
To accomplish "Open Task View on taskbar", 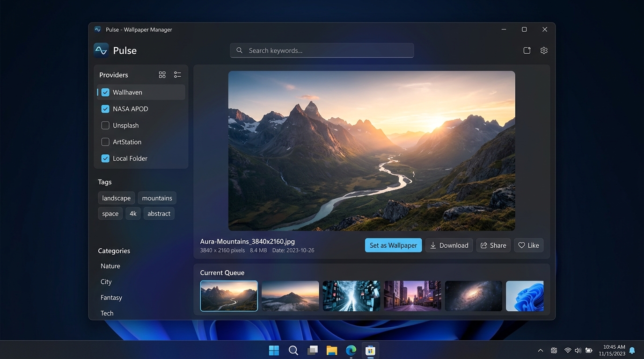I will click(x=313, y=350).
